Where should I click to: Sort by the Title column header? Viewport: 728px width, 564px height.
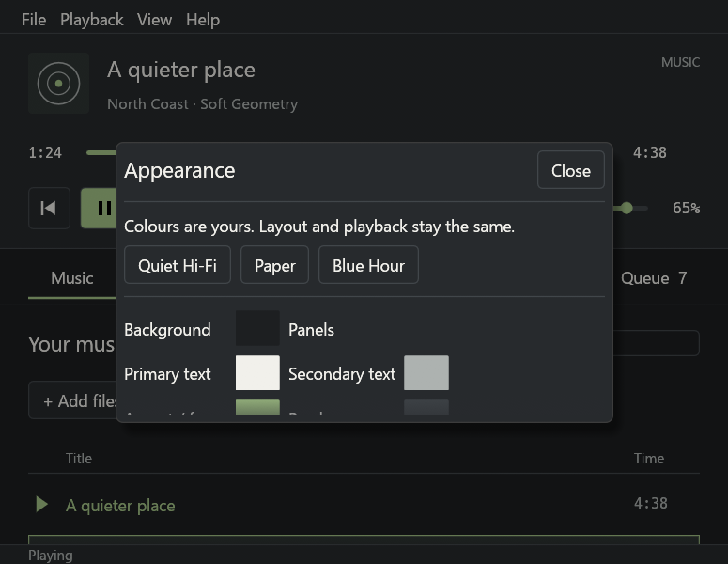[x=79, y=459]
